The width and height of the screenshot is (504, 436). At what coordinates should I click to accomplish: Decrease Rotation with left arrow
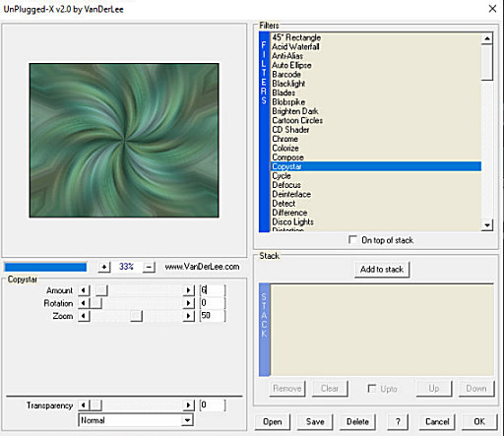pos(84,303)
